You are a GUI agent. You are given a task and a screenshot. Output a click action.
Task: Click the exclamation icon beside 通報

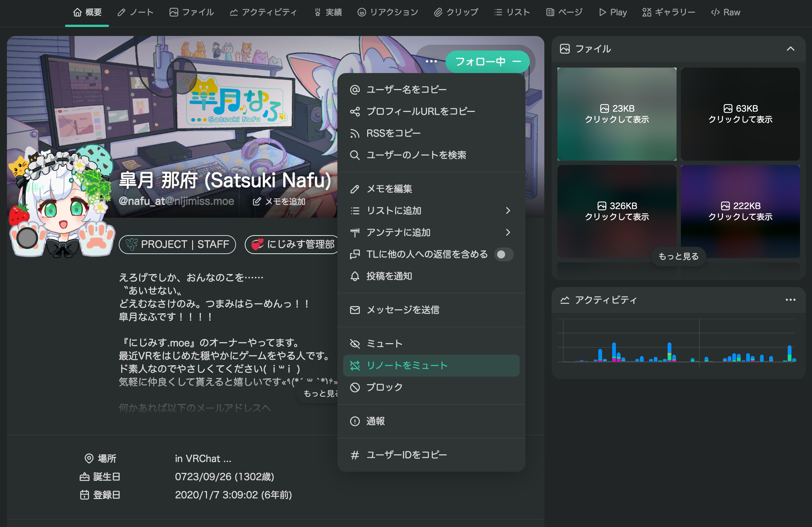355,421
